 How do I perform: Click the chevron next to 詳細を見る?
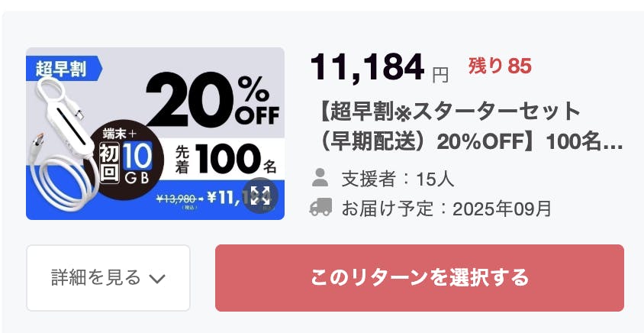(x=157, y=278)
